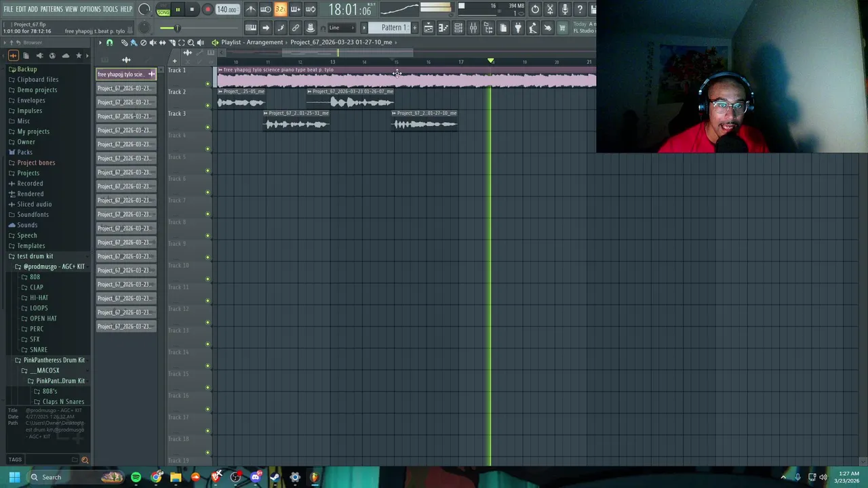The height and width of the screenshot is (488, 868).
Task: Open Discord from the taskbar
Action: pos(256,477)
